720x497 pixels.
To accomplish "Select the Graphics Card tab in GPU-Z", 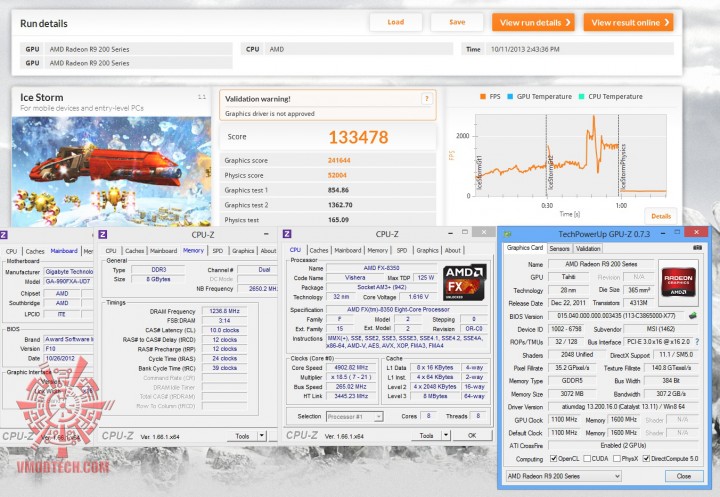I will [x=525, y=248].
